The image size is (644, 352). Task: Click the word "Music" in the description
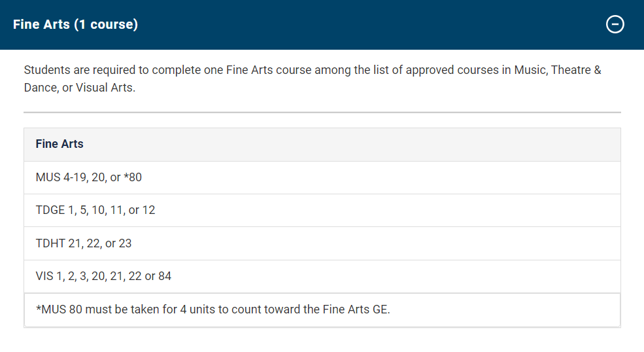[x=529, y=70]
